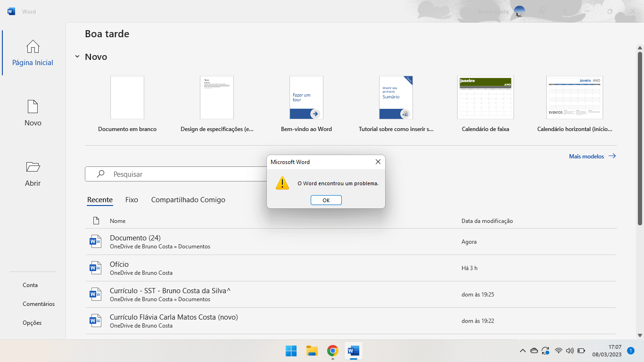
Task: Switch to the Fixo tab
Action: click(x=132, y=200)
